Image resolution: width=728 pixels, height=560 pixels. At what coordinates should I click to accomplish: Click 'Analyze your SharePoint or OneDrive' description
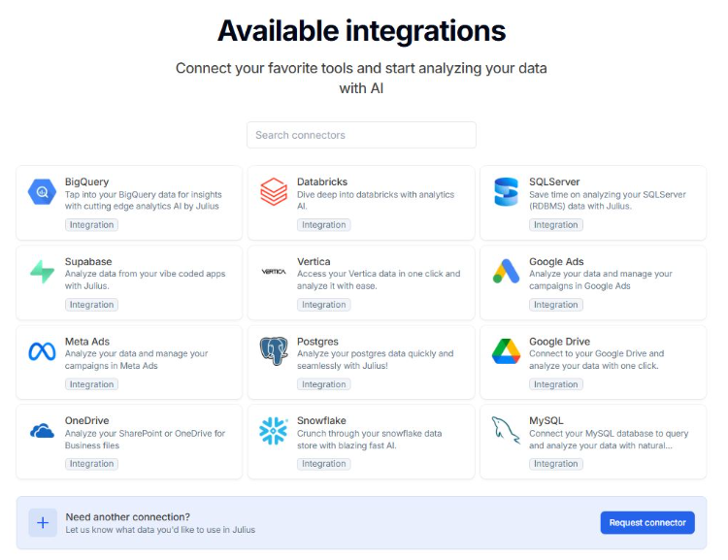(145, 440)
